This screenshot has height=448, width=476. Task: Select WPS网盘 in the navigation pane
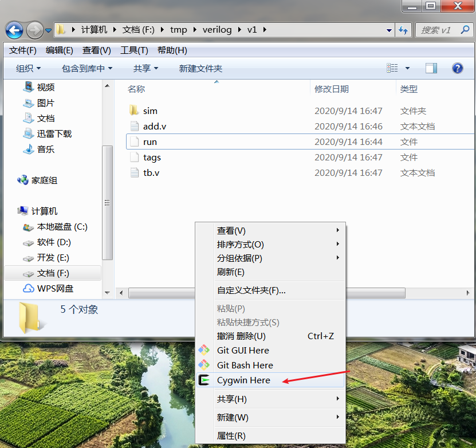(55, 289)
